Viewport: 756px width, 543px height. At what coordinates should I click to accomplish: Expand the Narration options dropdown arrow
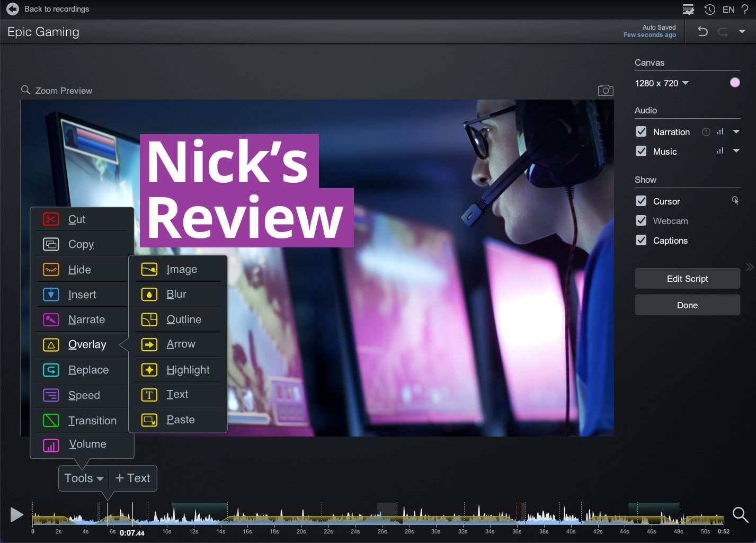pos(736,131)
